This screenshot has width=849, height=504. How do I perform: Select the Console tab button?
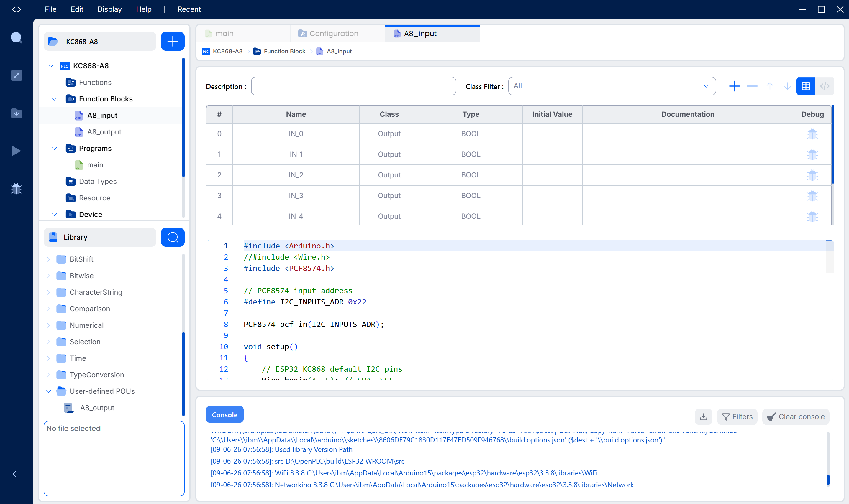(x=225, y=415)
